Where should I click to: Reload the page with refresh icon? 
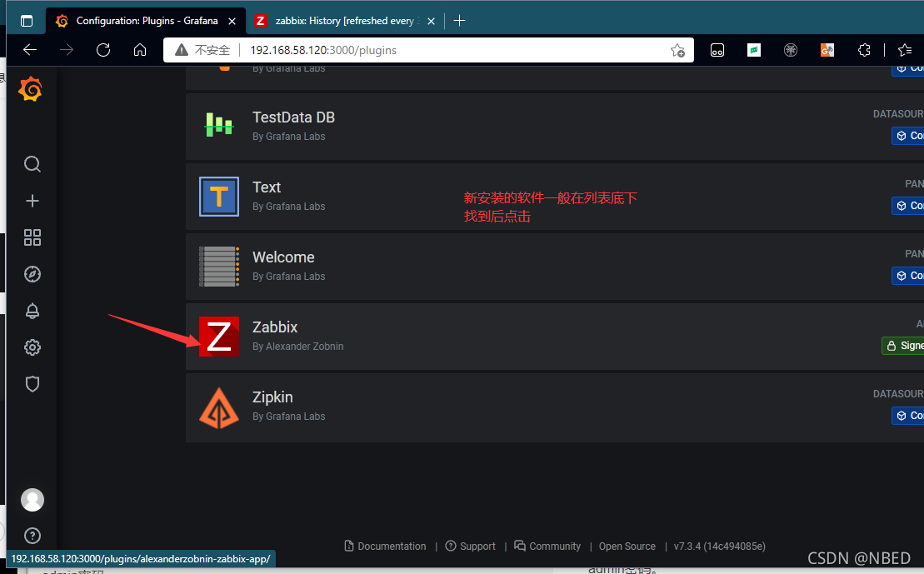103,50
